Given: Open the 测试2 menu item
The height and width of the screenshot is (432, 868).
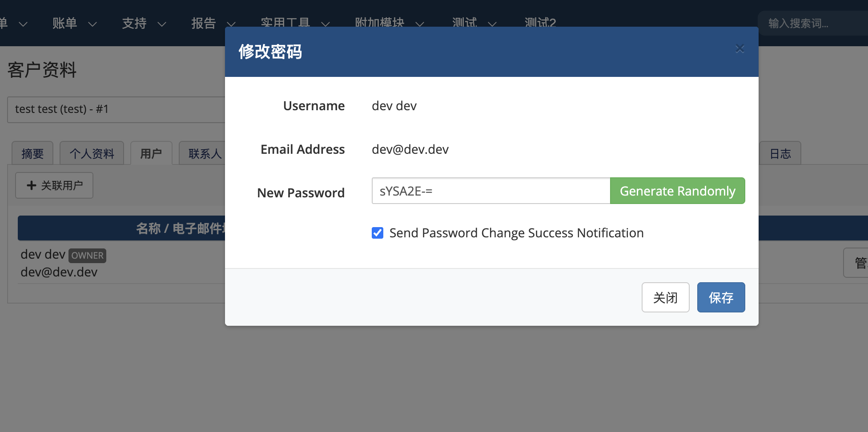Looking at the screenshot, I should coord(540,22).
